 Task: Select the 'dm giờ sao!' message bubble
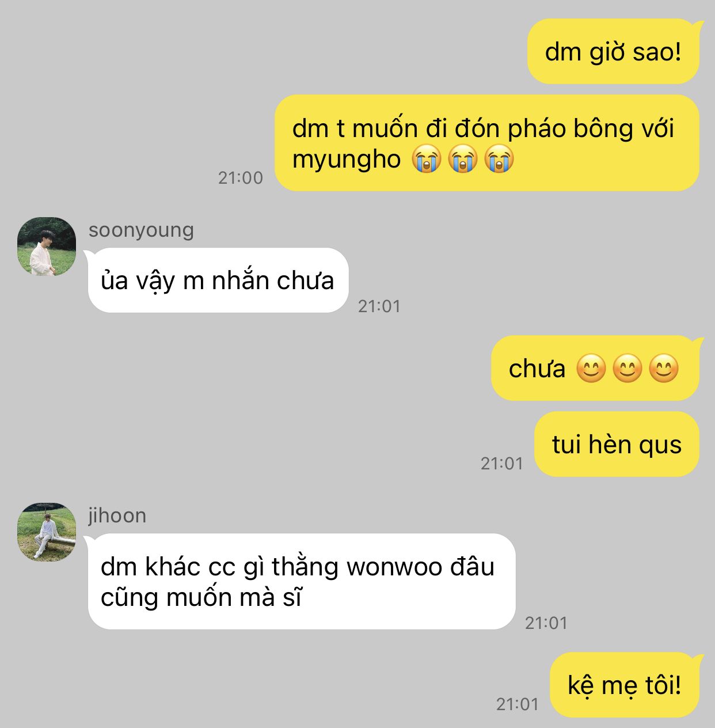[614, 51]
